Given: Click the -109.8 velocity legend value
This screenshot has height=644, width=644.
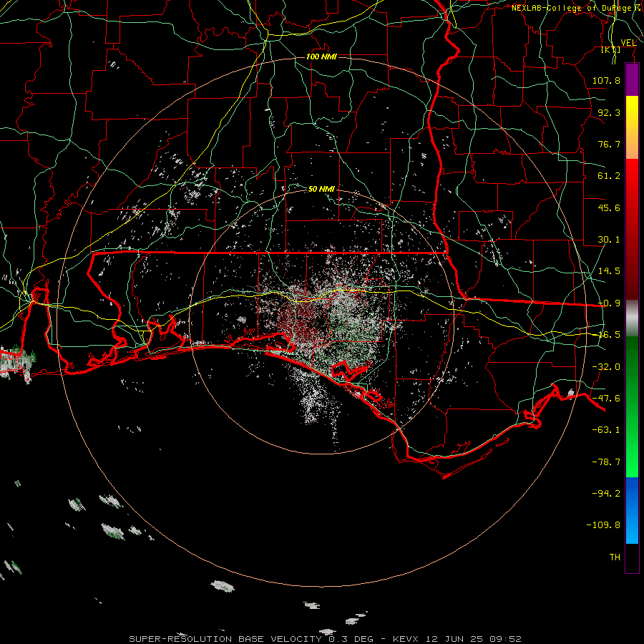Looking at the screenshot, I should pos(603,525).
